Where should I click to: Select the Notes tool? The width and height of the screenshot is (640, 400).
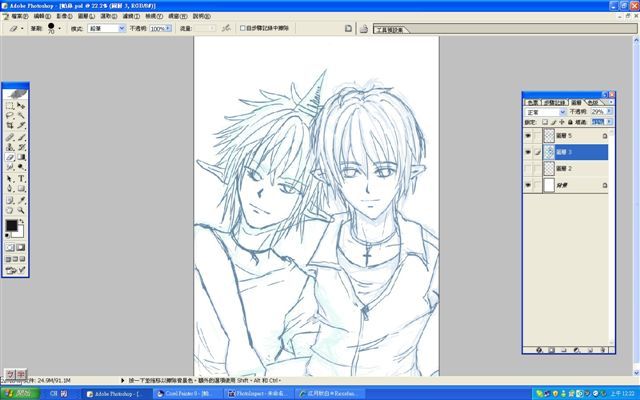click(10, 200)
